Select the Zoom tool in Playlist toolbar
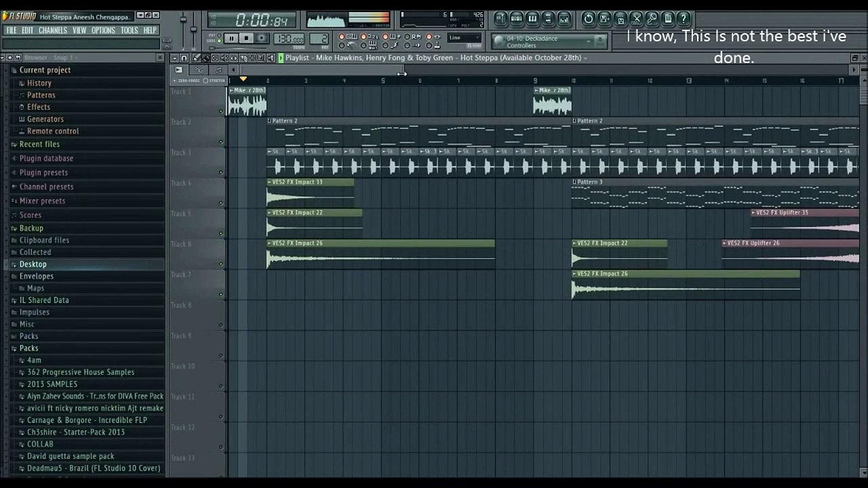 click(261, 58)
